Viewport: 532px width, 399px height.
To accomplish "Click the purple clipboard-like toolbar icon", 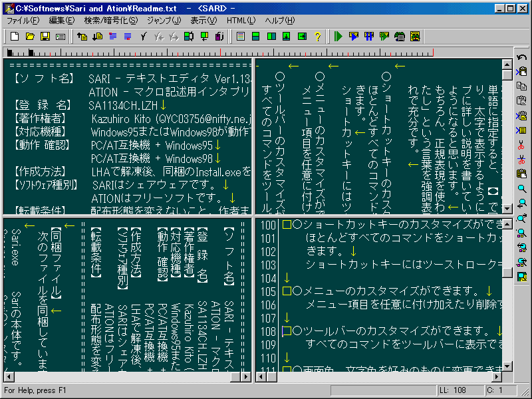I will pos(219,37).
